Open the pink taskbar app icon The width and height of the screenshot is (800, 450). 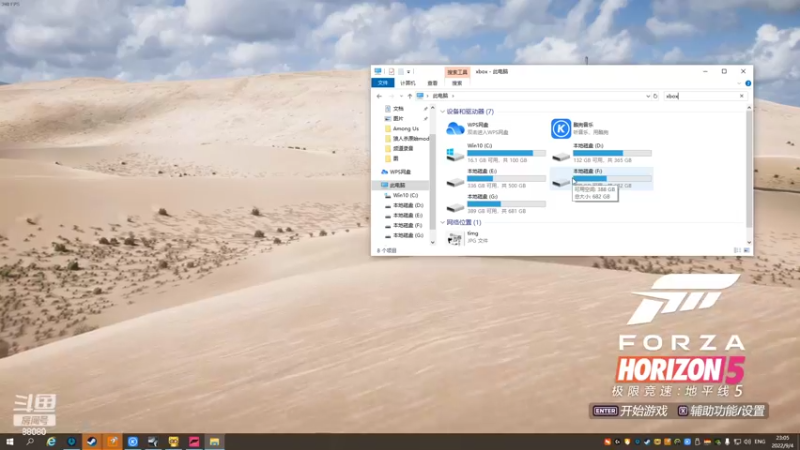point(194,442)
